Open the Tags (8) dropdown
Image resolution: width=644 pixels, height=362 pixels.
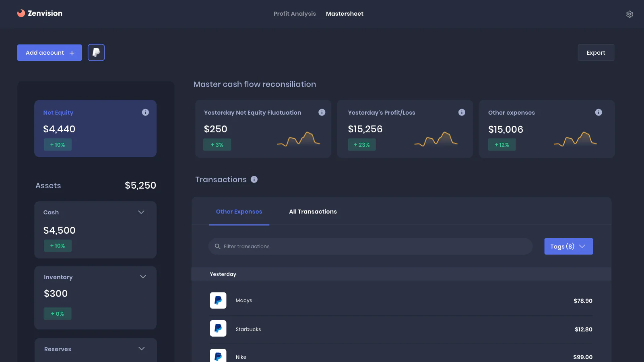(569, 247)
